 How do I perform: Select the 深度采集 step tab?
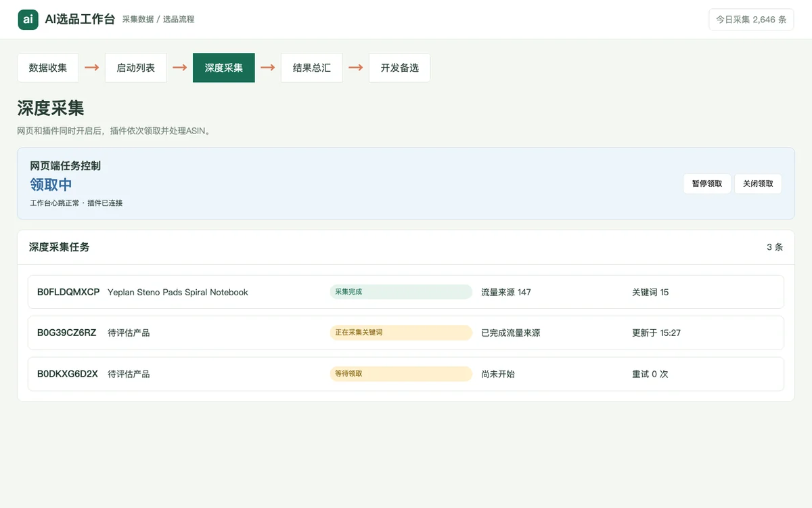(224, 68)
